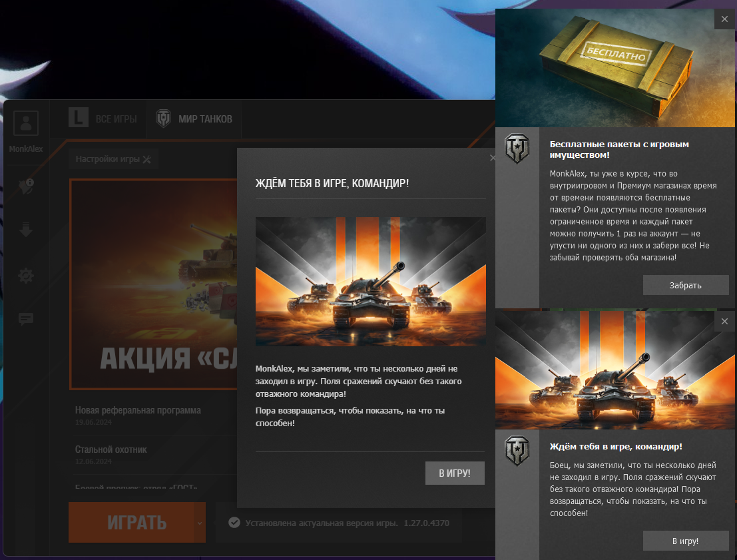Viewport: 737px width, 560px height.
Task: Click the Забрать button
Action: tap(685, 285)
